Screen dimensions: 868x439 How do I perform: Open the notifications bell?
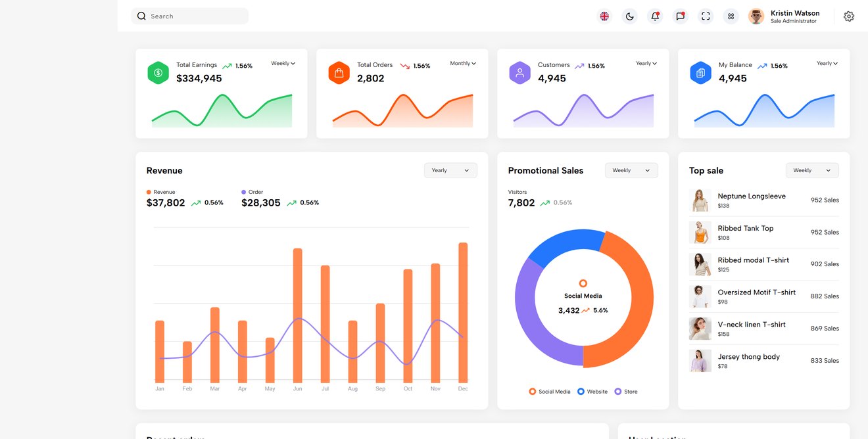tap(655, 16)
